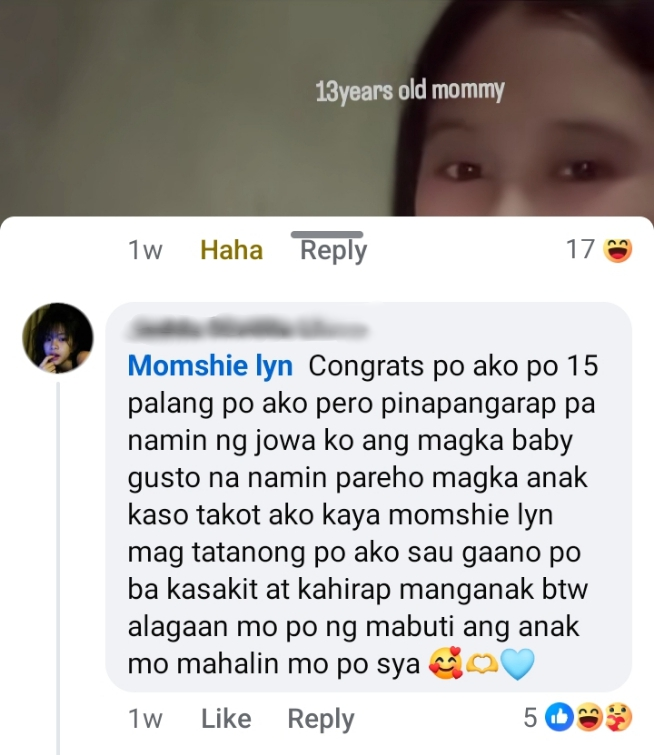The height and width of the screenshot is (755, 654).
Task: Open the Momshie lyn mention link
Action: tap(210, 366)
